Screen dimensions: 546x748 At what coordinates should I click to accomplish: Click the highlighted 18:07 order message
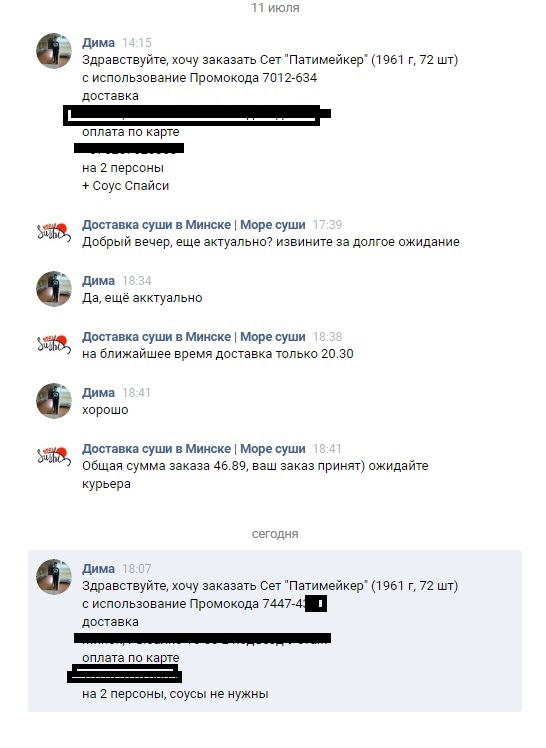pyautogui.click(x=275, y=631)
